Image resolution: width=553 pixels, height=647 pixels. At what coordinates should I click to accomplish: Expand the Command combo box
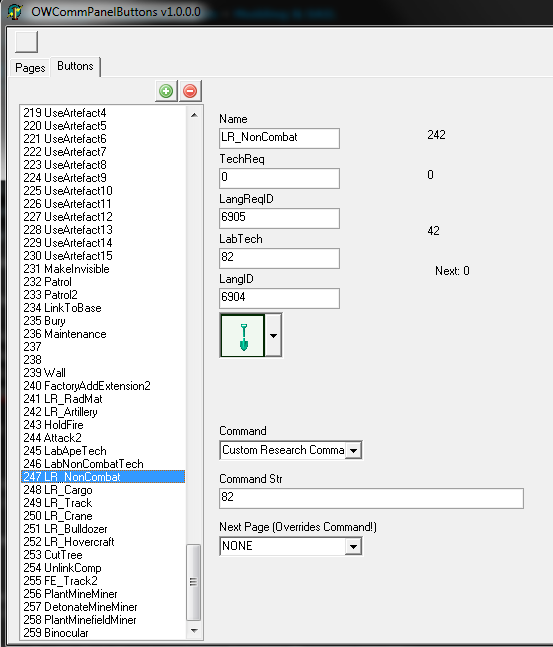point(353,450)
